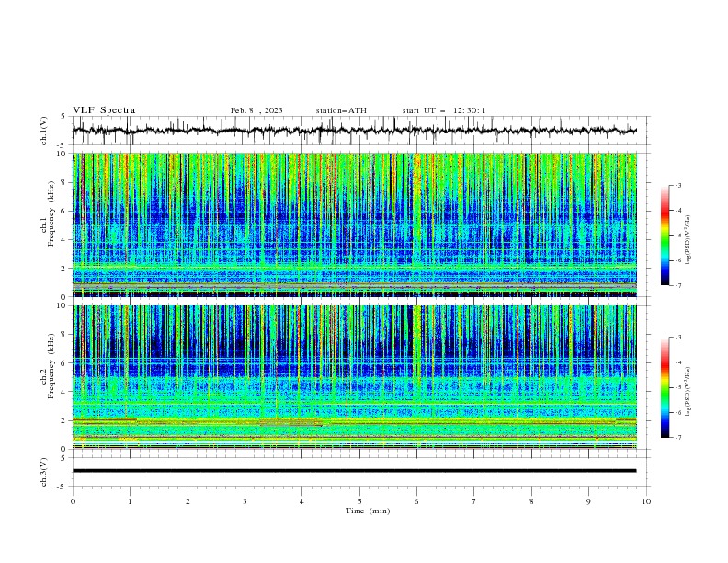This screenshot has height=563, width=728.
Task: Click time axis tick label "2"
Action: click(188, 501)
